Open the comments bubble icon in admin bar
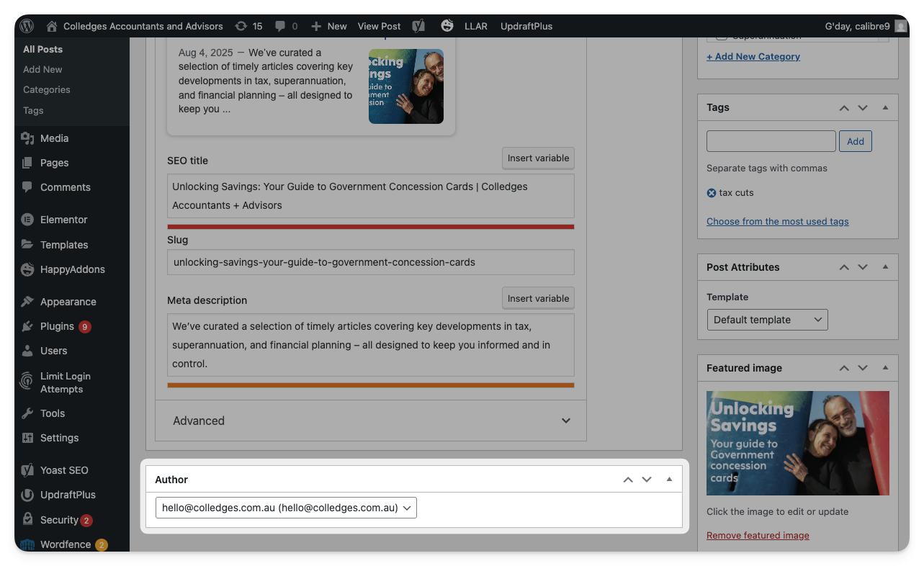This screenshot has height=566, width=924. (x=280, y=26)
